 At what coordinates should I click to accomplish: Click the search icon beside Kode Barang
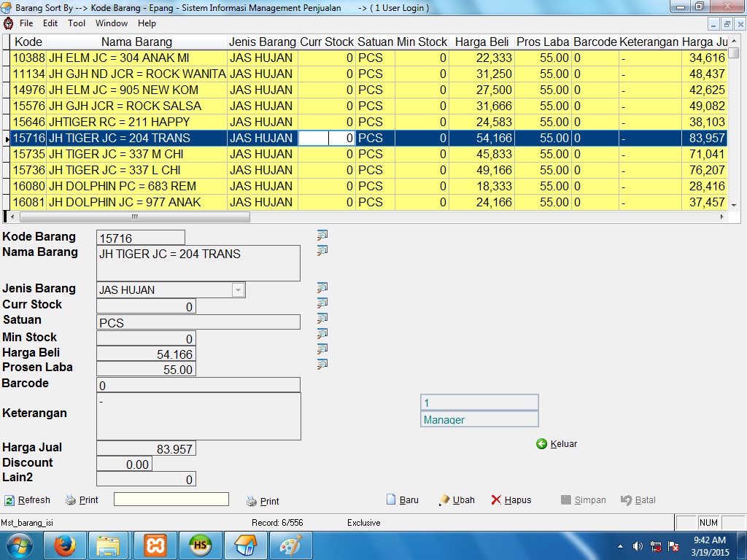(322, 235)
